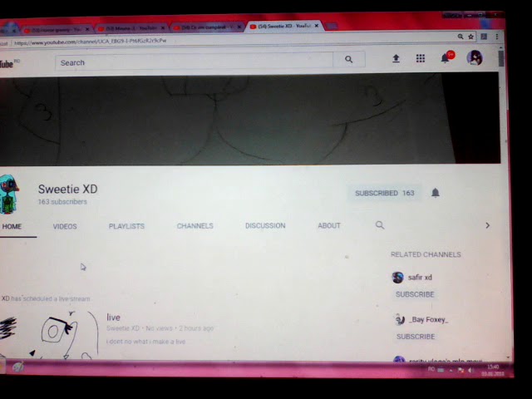Screen dimensions: 532x399
Task: Click the zoom magnifier in address bar
Action: coord(461,37)
